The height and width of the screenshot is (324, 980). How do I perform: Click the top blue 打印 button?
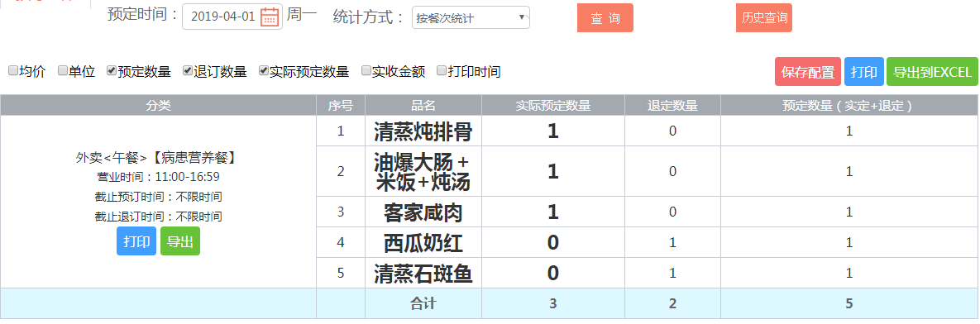[x=863, y=72]
